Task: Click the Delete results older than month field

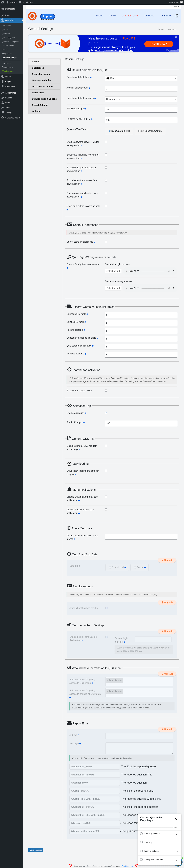Action: pyautogui.click(x=141, y=536)
